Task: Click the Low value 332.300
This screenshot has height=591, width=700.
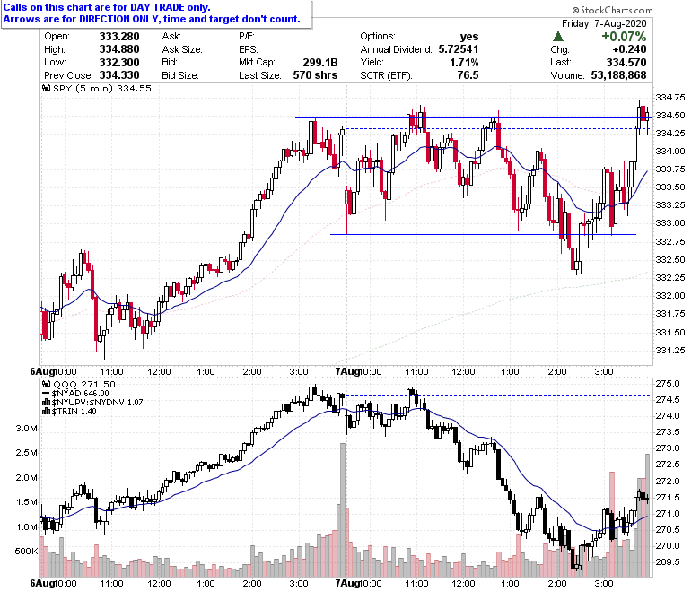Action: [119, 63]
